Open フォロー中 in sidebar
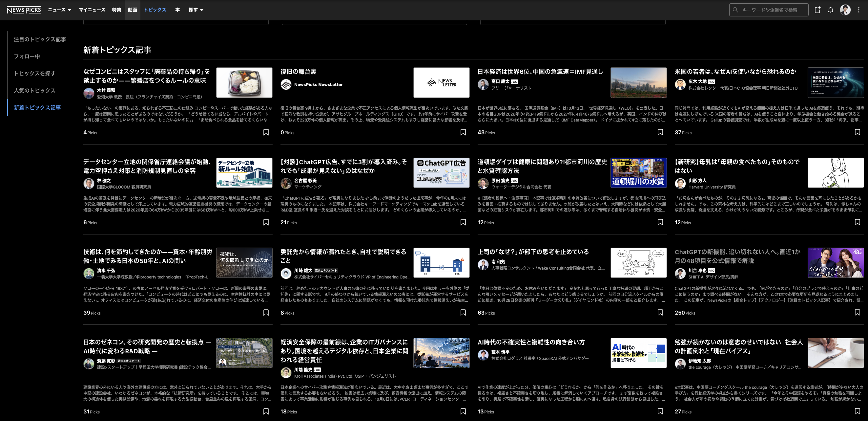Image resolution: width=868 pixels, height=421 pixels. (27, 56)
